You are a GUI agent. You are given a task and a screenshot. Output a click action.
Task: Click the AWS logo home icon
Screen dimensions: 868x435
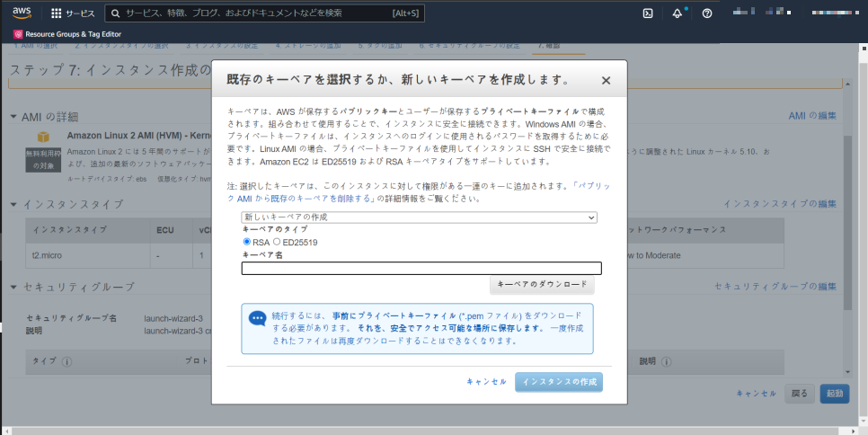pos(22,13)
